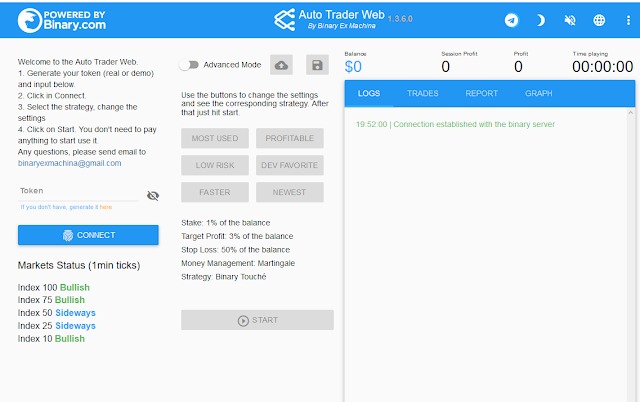The width and height of the screenshot is (640, 402).
Task: Click the 'Markets Status (1min ticks)' heading
Action: [79, 265]
